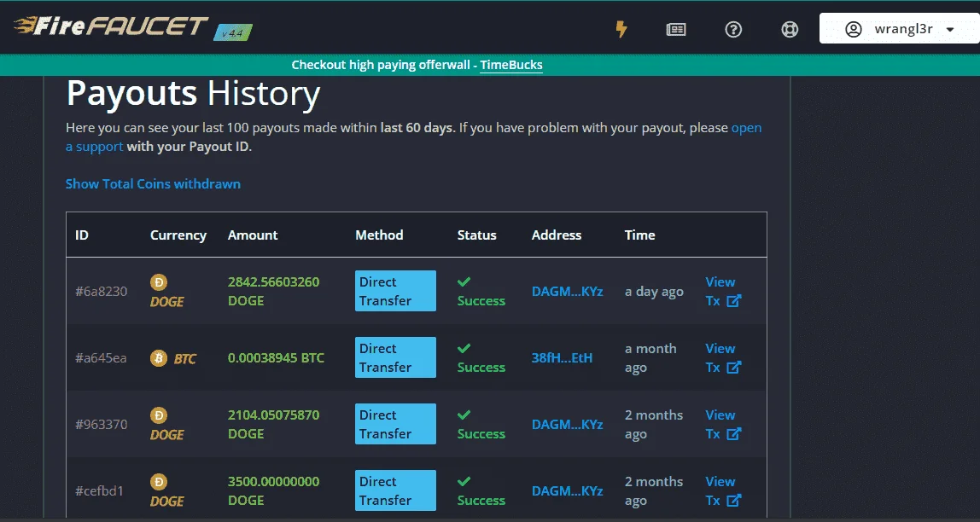980x522 pixels.
Task: Click the Time column header
Action: 639,235
